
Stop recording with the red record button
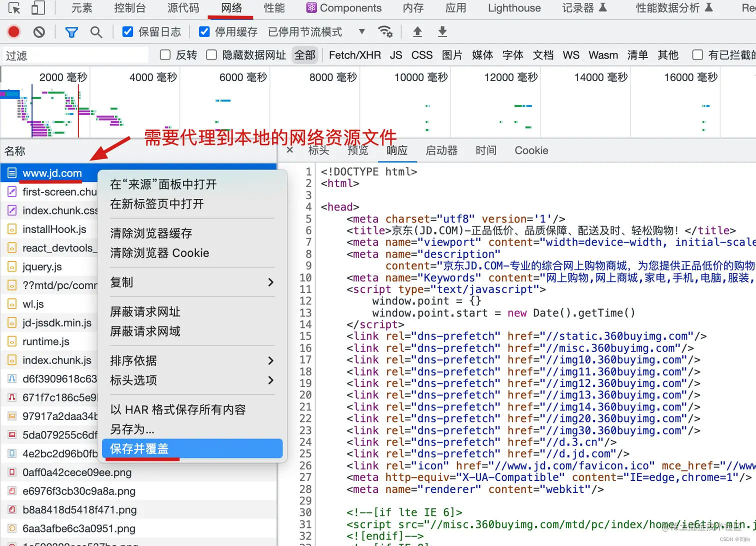click(13, 31)
